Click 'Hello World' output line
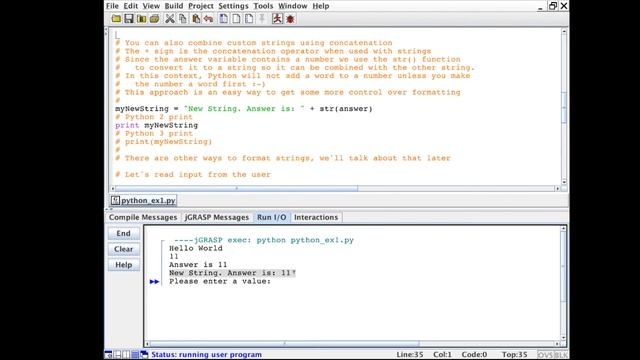The height and width of the screenshot is (360, 640). tap(196, 249)
